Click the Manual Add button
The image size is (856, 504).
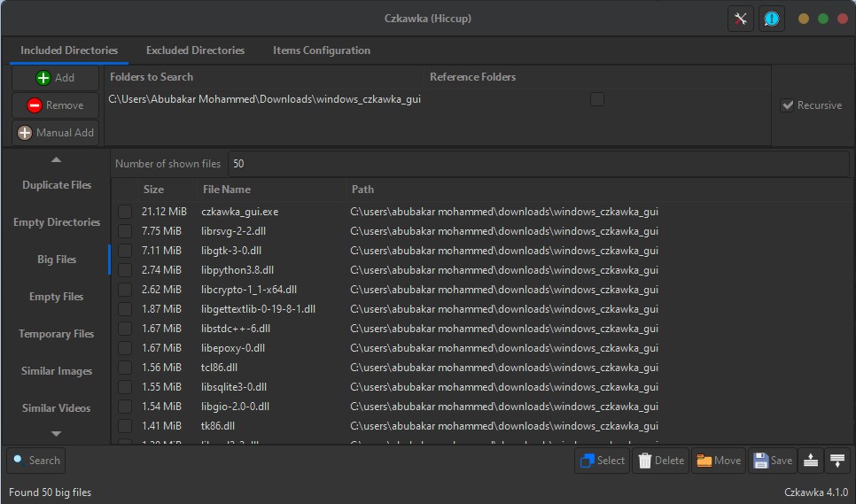(x=56, y=133)
